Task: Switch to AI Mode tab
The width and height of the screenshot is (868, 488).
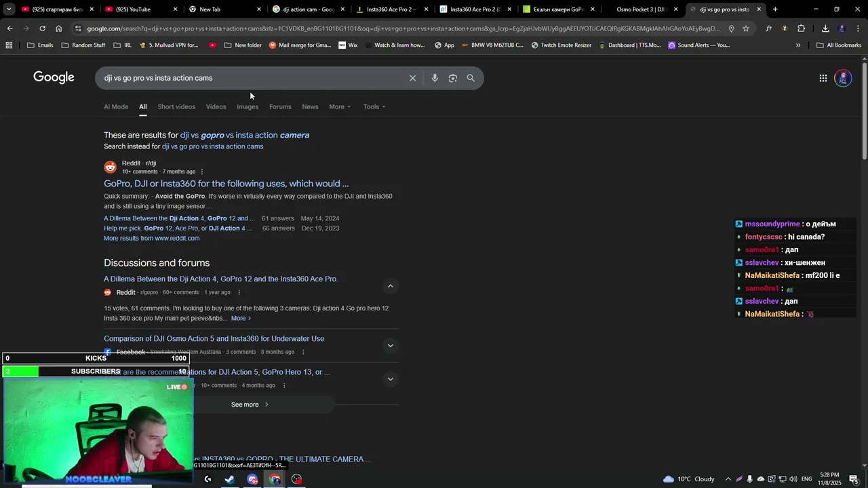Action: pos(116,107)
